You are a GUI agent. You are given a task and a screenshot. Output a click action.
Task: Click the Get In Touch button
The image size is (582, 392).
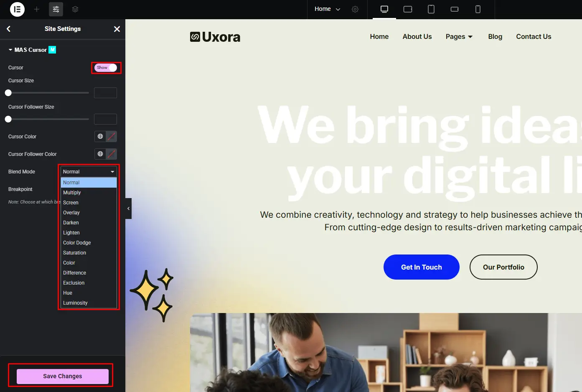coord(422,267)
